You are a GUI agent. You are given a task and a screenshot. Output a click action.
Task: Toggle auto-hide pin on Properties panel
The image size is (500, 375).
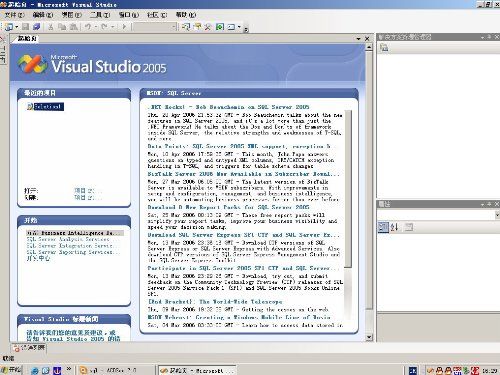[x=489, y=204]
